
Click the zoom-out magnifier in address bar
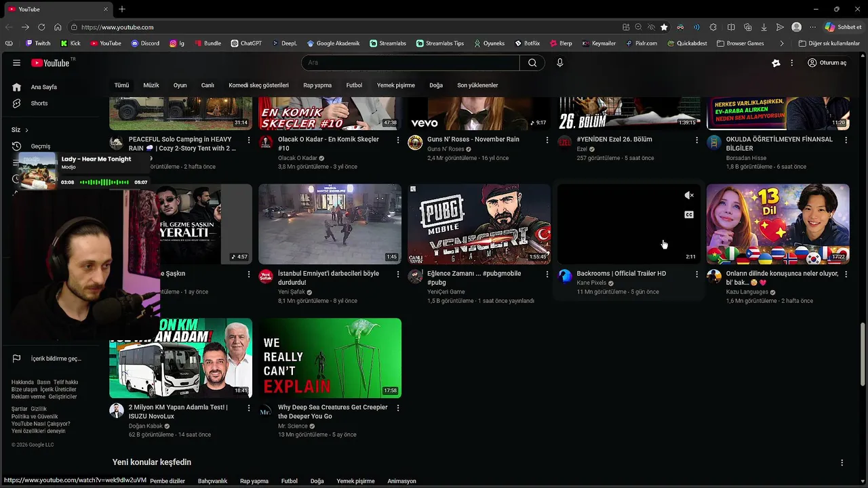pos(638,27)
